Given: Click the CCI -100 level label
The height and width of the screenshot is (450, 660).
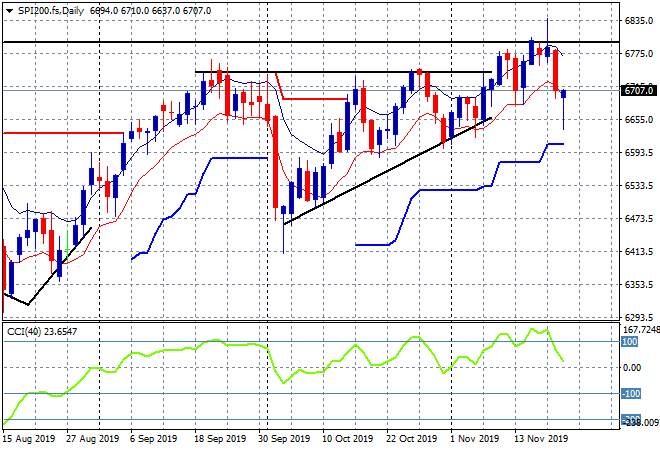Looking at the screenshot, I should [631, 394].
